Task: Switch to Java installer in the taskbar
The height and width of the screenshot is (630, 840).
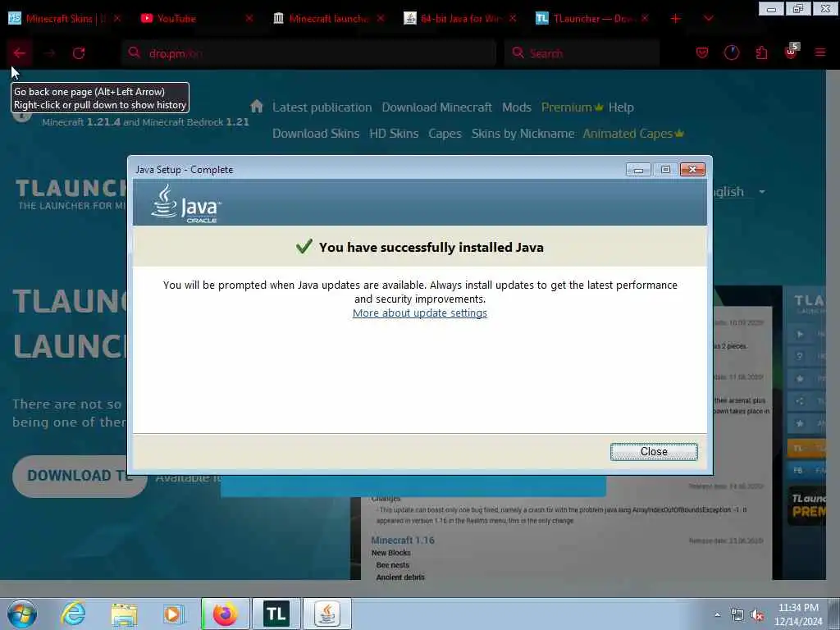Action: tap(327, 614)
